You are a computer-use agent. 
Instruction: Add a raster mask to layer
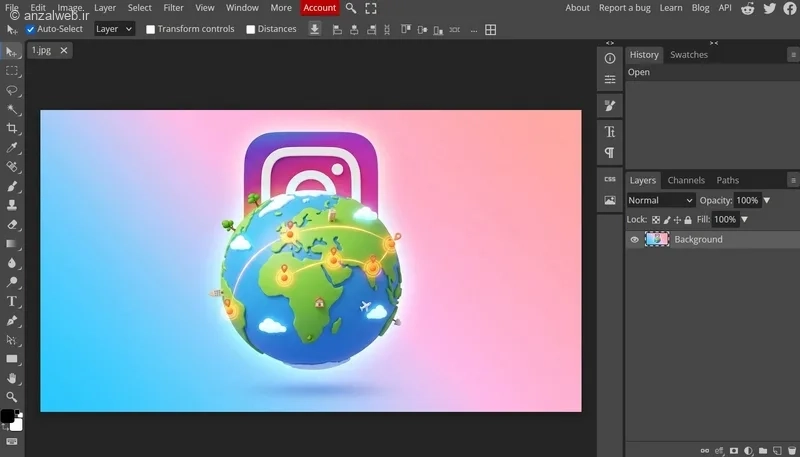[x=734, y=451]
